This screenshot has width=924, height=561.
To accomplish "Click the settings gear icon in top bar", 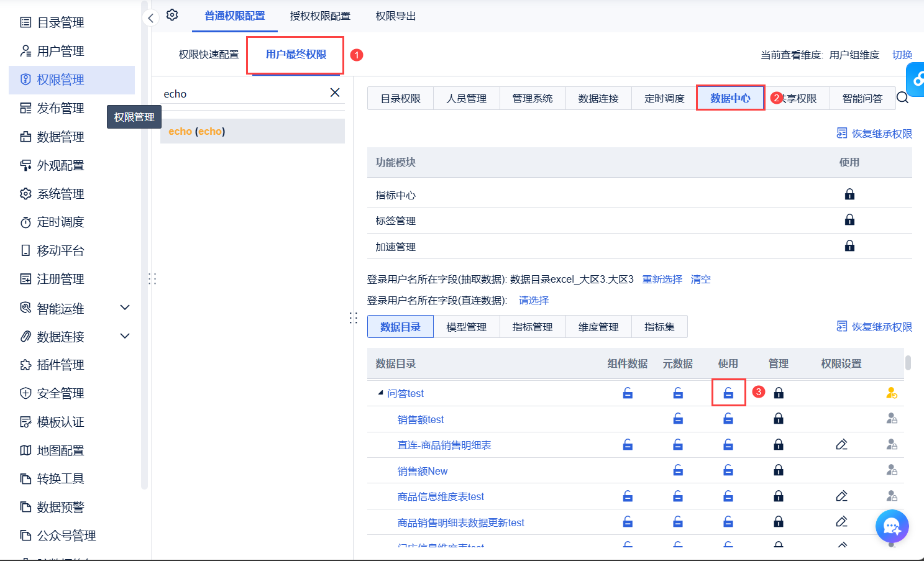I will click(172, 15).
